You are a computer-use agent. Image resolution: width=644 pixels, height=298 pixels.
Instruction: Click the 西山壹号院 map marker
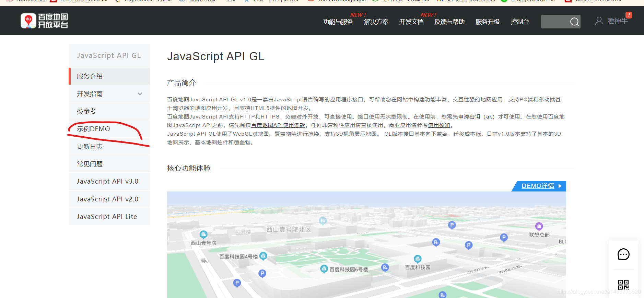[203, 235]
